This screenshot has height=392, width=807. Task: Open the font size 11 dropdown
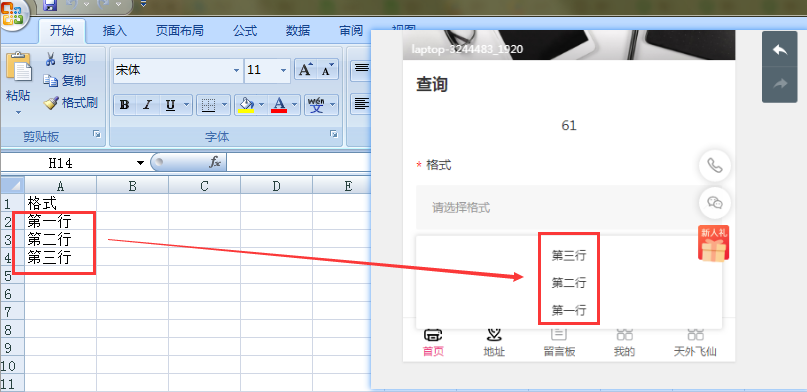tap(283, 70)
